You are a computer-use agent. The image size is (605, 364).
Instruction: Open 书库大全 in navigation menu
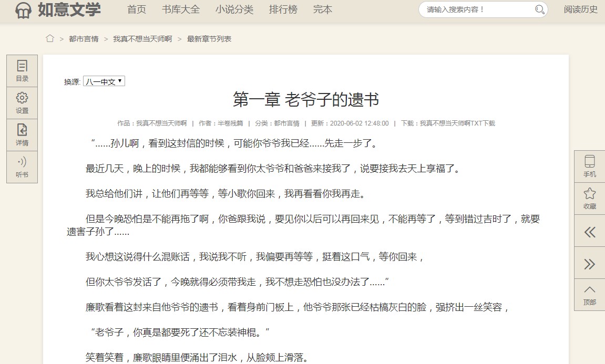[x=181, y=9]
